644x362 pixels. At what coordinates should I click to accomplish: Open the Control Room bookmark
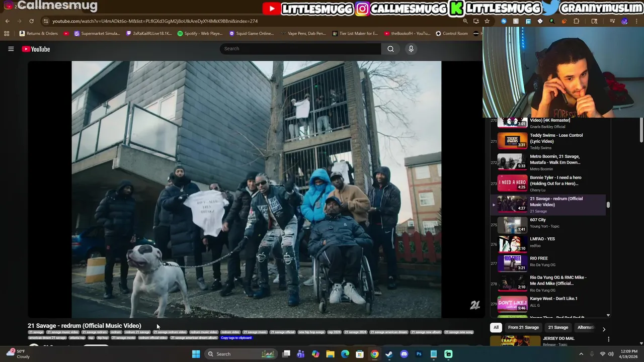pyautogui.click(x=452, y=34)
